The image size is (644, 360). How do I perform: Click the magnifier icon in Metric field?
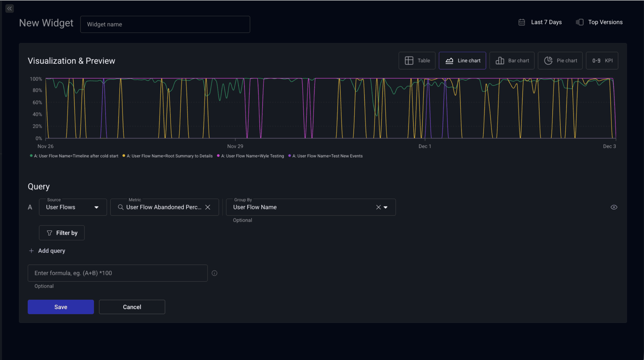coord(120,207)
